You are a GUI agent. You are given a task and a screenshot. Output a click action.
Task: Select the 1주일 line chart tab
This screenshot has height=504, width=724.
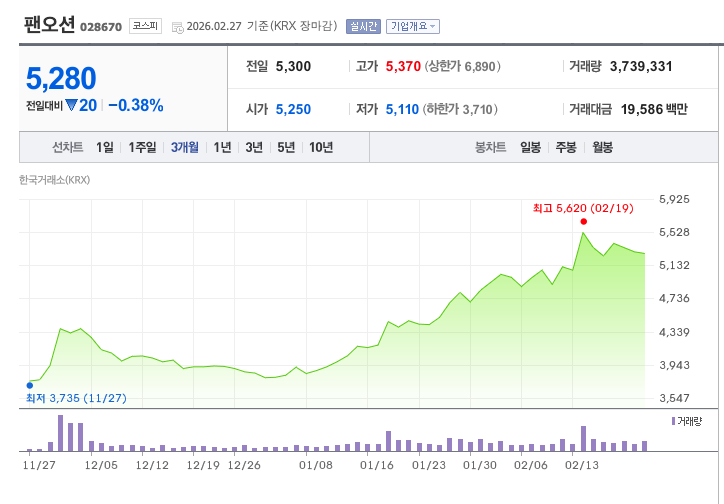click(x=142, y=147)
